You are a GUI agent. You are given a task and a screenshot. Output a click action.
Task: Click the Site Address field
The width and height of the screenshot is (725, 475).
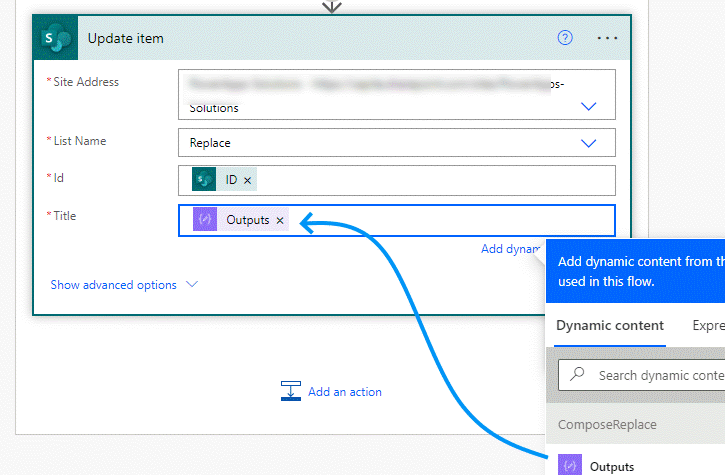coord(397,94)
